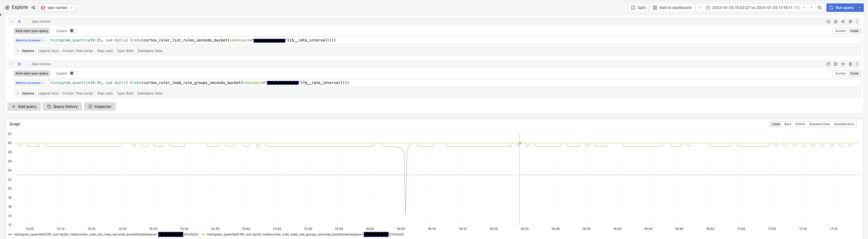Click inside query B expression field
Image resolution: width=868 pixels, height=239 pixels.
[x=505, y=83]
